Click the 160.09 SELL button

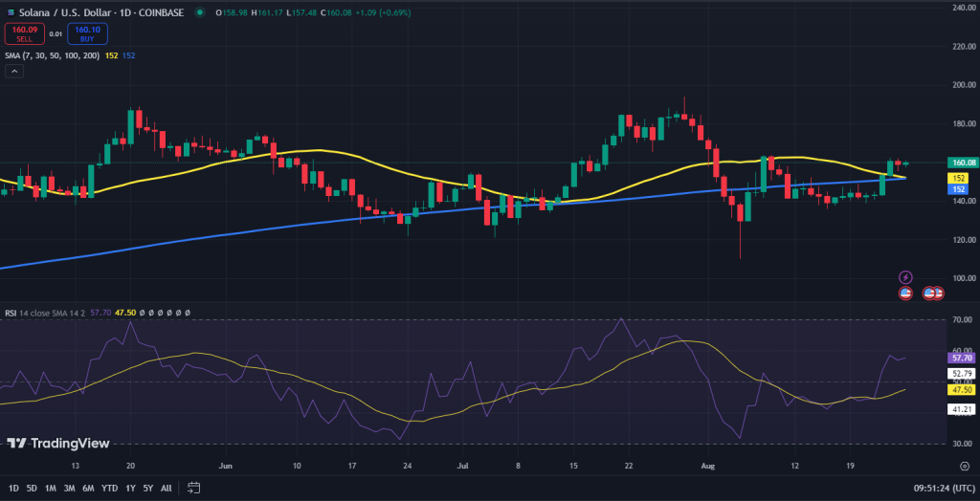tap(24, 33)
